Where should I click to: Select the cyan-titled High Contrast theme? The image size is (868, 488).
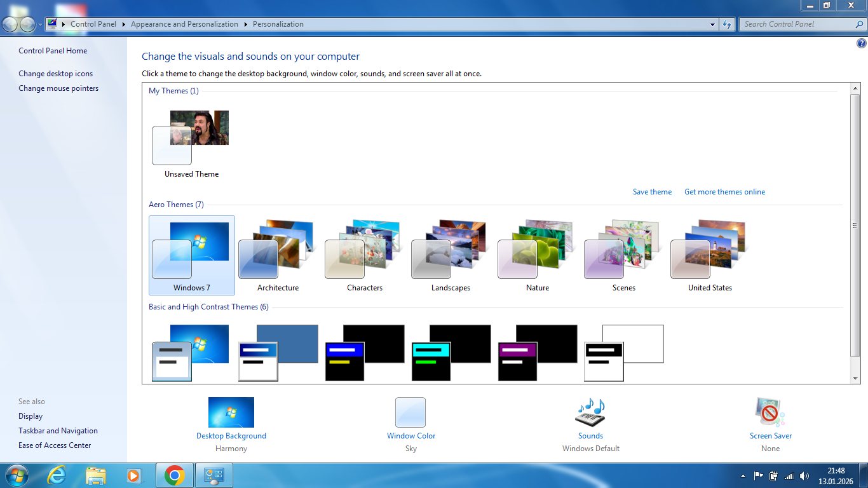tap(451, 353)
